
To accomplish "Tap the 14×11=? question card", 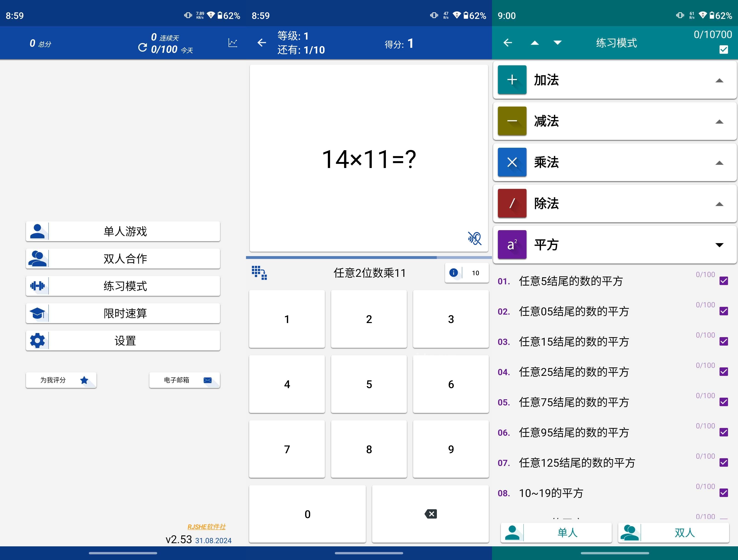I will coord(369,158).
